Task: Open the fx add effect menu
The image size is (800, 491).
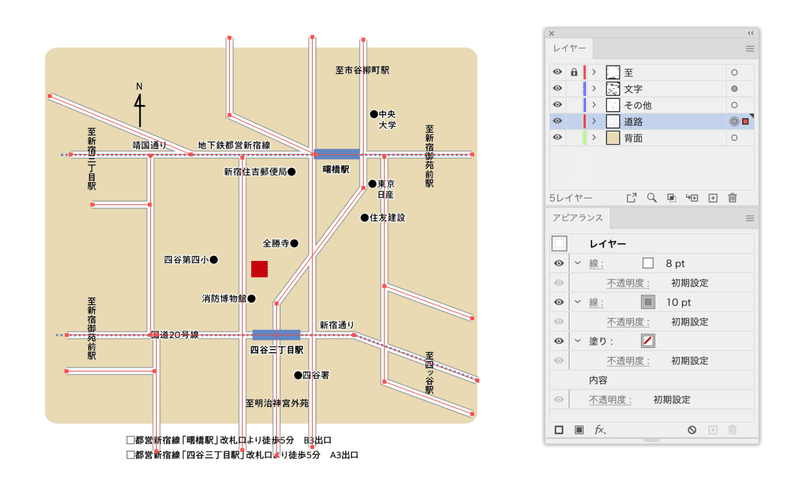Action: [x=601, y=430]
